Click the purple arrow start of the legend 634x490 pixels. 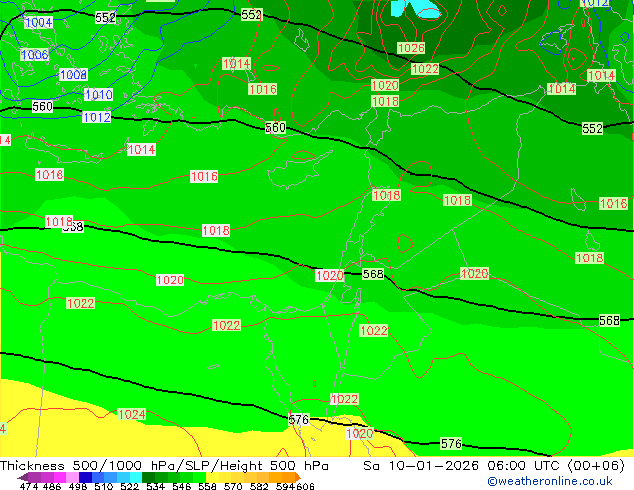point(22,477)
